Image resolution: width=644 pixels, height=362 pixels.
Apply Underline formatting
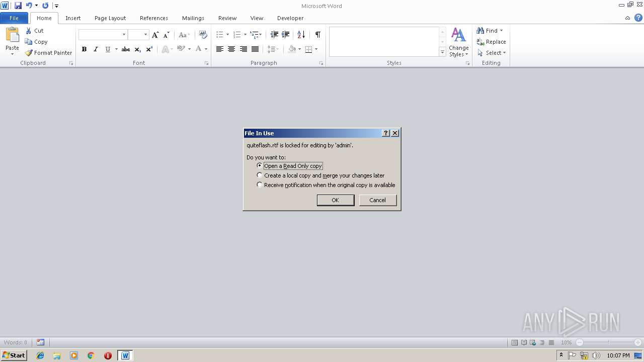(108, 49)
